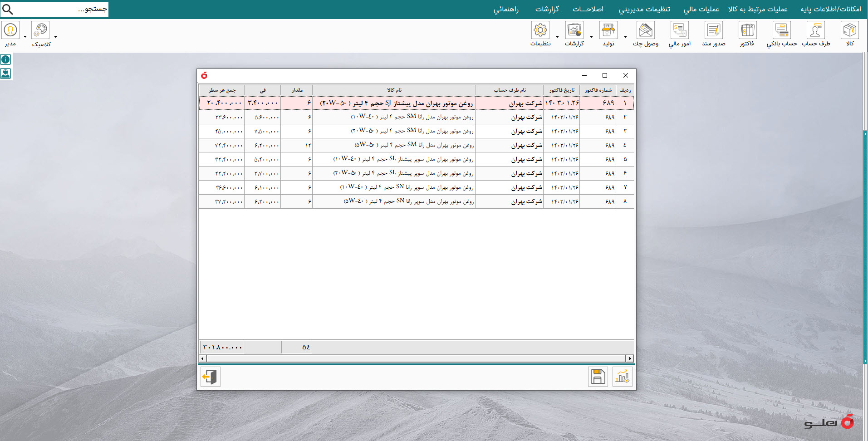The image size is (868, 441).
Task: Click the chart report icon in dialog
Action: tap(622, 377)
